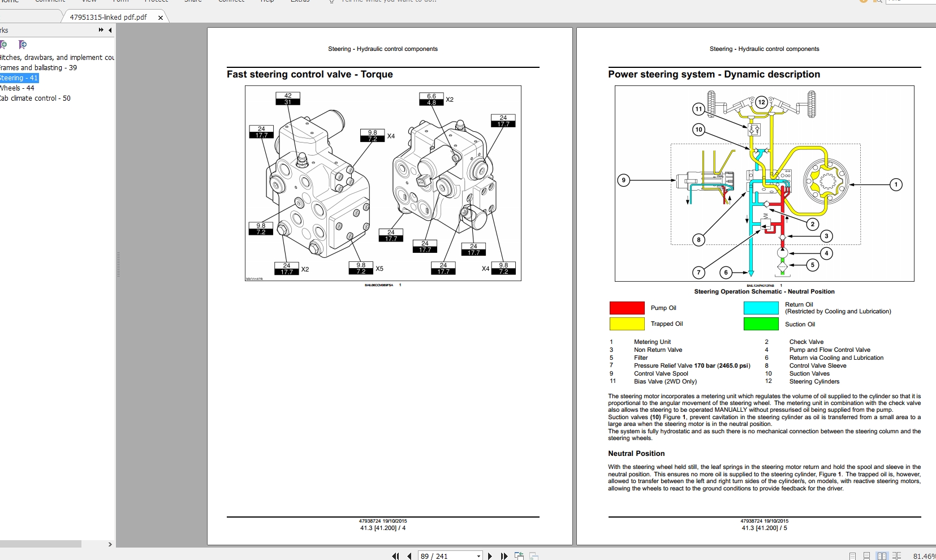The image size is (936, 560).
Task: Go to the first page
Action: (395, 556)
